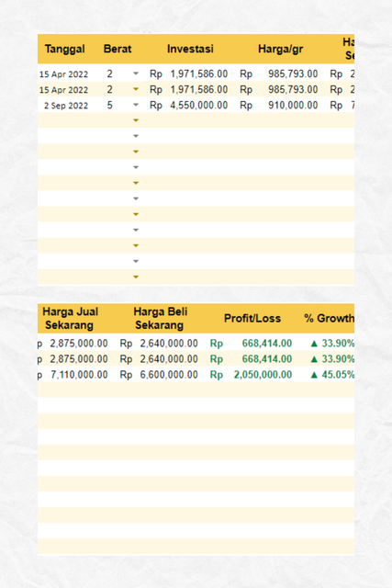The image size is (392, 588).
Task: Select the Harga Beli Sekarang header
Action: (x=160, y=319)
